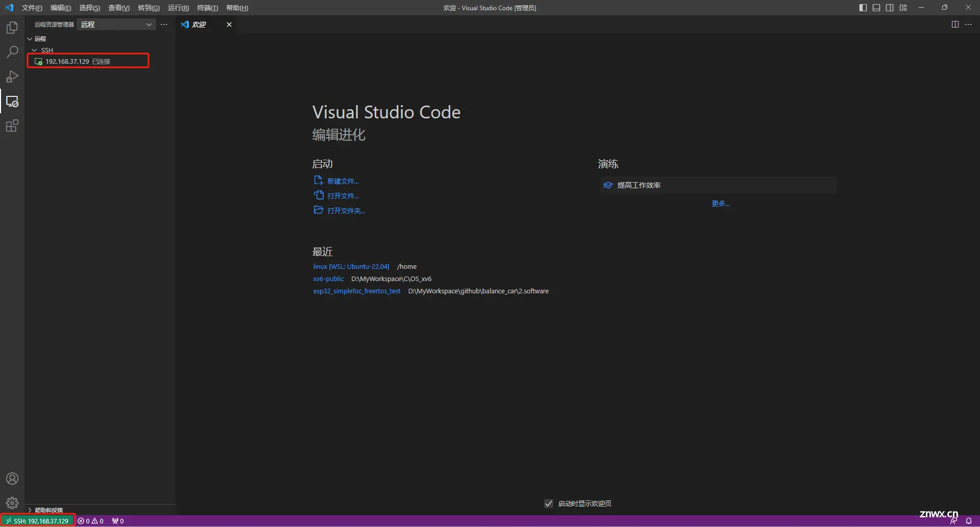Click SSH: 192.168.37.129 remote status
This screenshot has height=527, width=980.
click(38, 521)
